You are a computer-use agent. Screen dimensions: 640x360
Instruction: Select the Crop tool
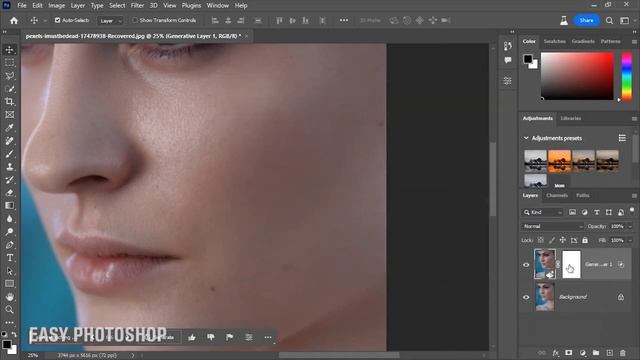9,102
